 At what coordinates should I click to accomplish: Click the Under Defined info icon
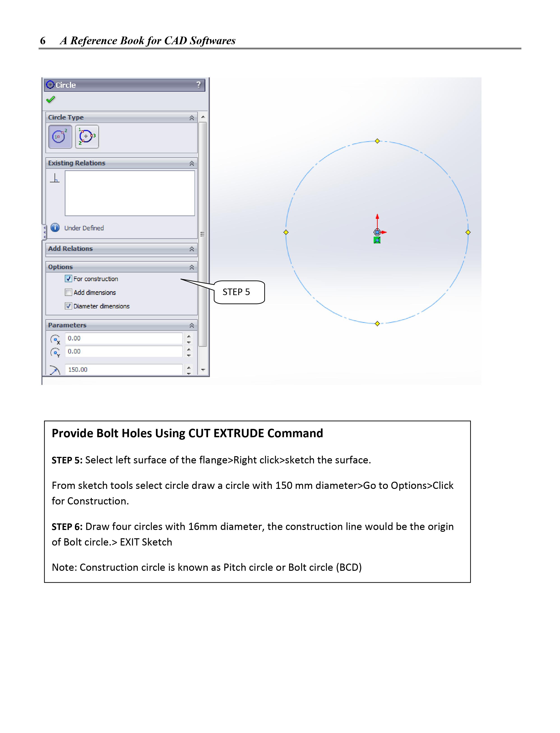click(x=55, y=228)
